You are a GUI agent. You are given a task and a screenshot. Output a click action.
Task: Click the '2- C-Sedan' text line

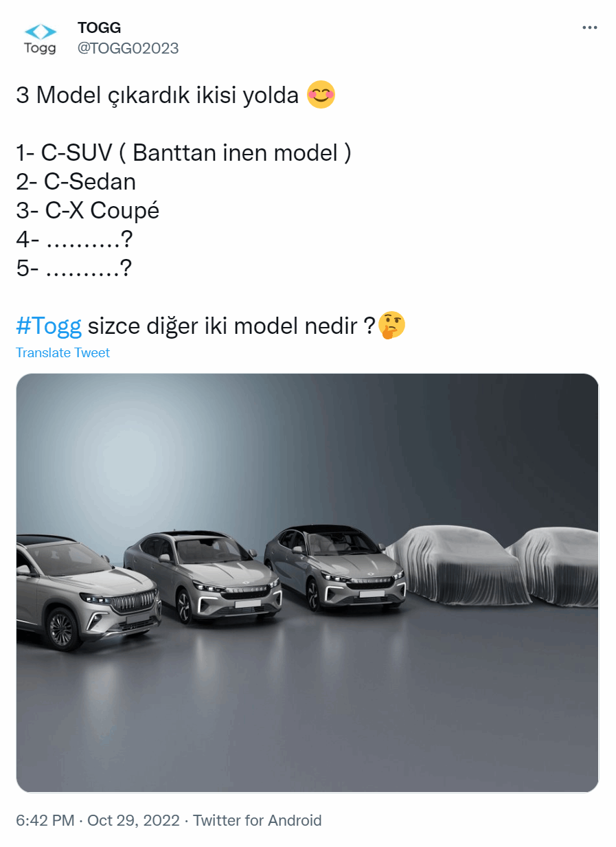pos(76,181)
